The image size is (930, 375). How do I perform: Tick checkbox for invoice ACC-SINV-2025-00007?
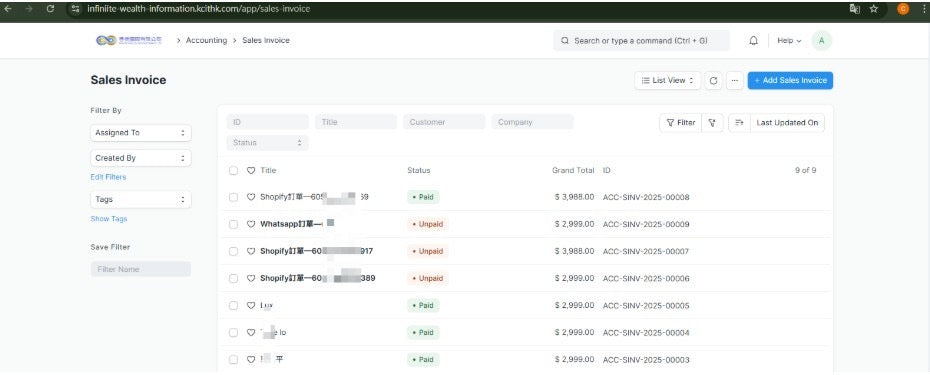(x=234, y=251)
